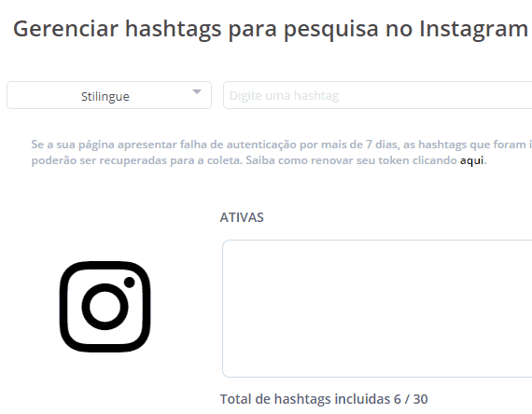Click the Instagram logo icon
The width and height of the screenshot is (532, 414).
click(105, 307)
